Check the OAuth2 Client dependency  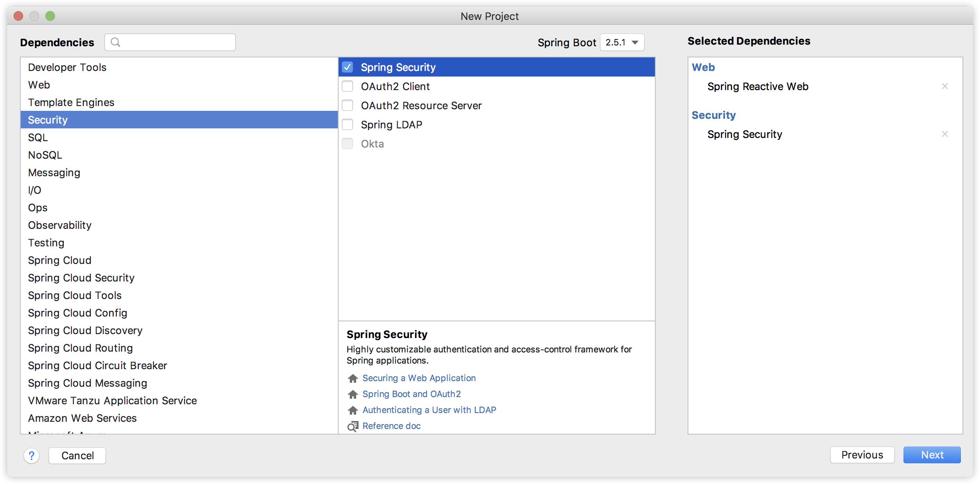347,86
